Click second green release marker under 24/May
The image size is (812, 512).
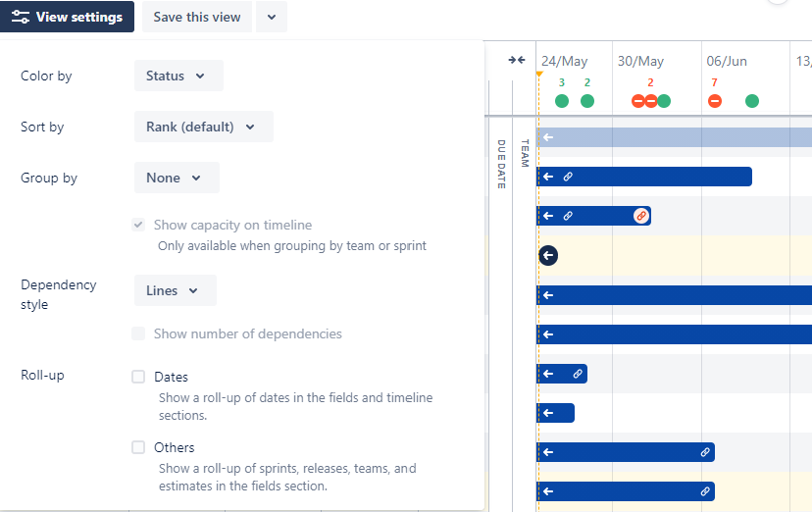pos(587,101)
